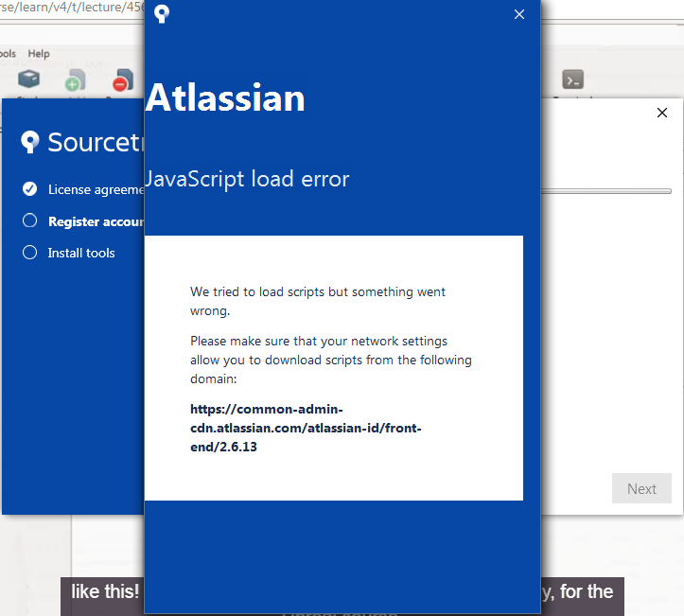
Task: Click the common-admin-cdn.atlassian.com URL text
Action: [x=306, y=428]
